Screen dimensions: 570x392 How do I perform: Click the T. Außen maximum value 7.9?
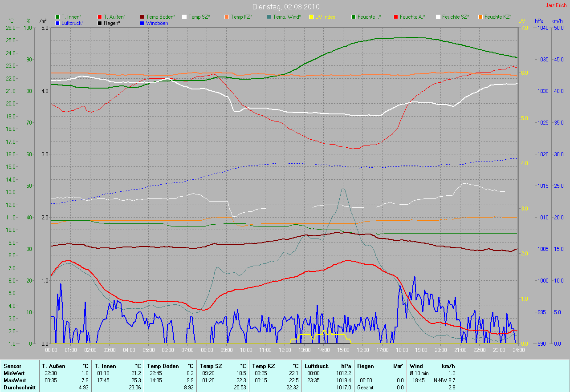(85, 380)
